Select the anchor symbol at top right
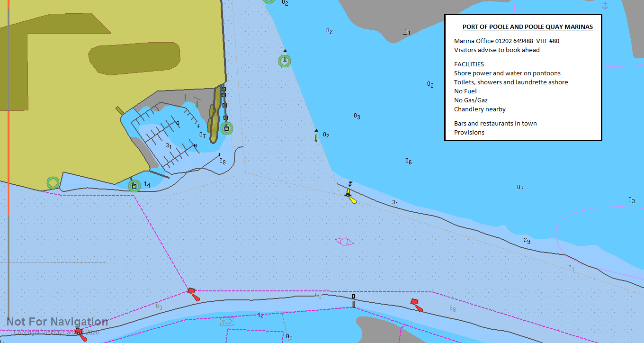Viewport: 644px width, 343px height. (606, 6)
